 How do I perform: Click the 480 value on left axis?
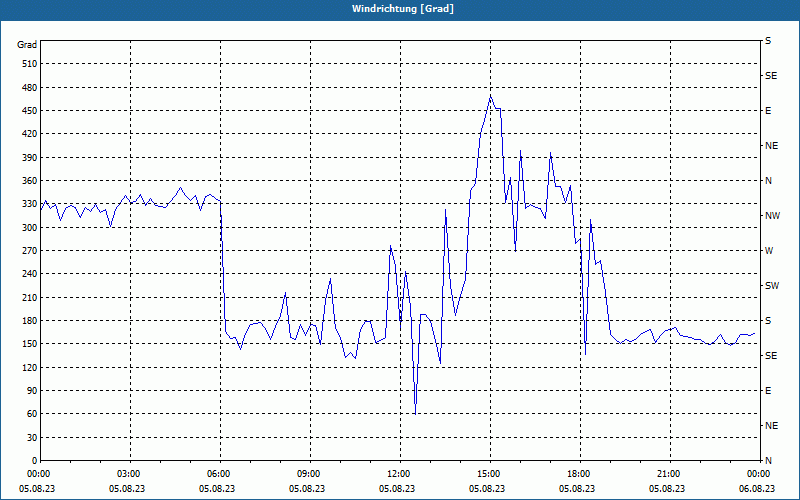point(30,88)
